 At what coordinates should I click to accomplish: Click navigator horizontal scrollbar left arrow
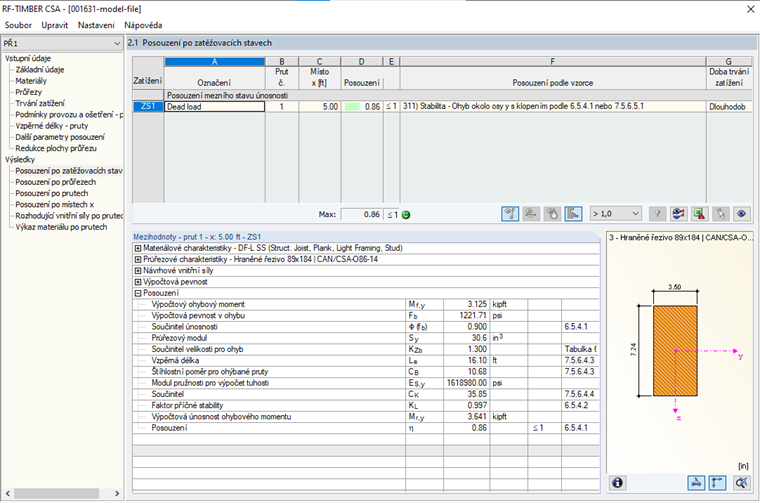[7, 493]
